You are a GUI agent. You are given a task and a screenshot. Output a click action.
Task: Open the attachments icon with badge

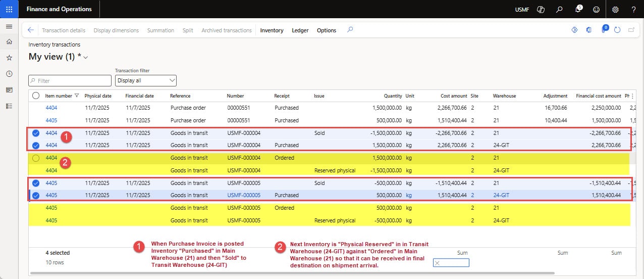(x=604, y=30)
